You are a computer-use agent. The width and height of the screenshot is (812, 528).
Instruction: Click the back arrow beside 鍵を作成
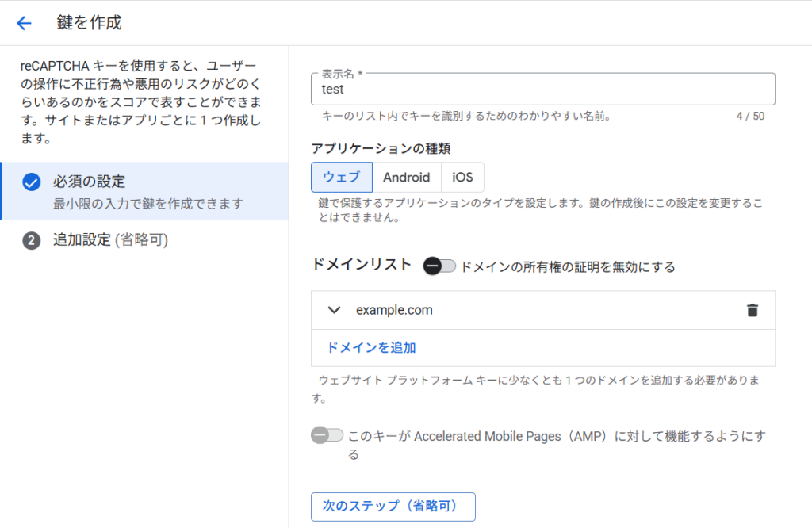pyautogui.click(x=24, y=23)
